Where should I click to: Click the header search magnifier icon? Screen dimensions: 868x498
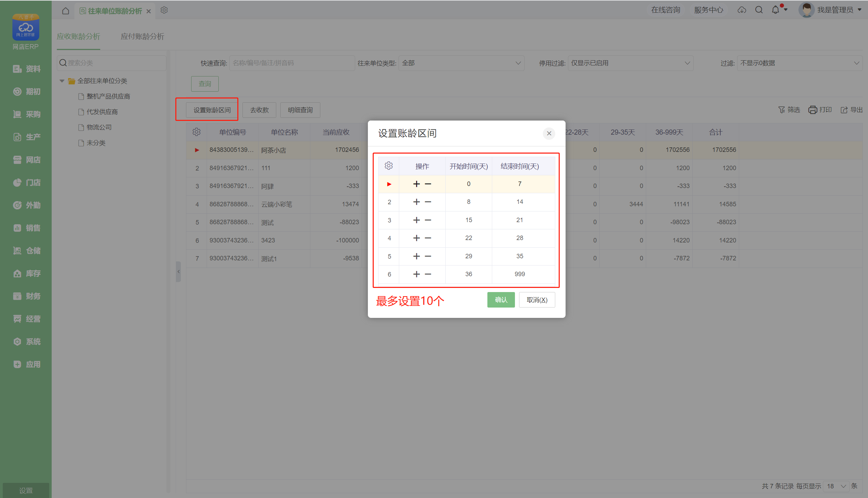click(x=759, y=10)
